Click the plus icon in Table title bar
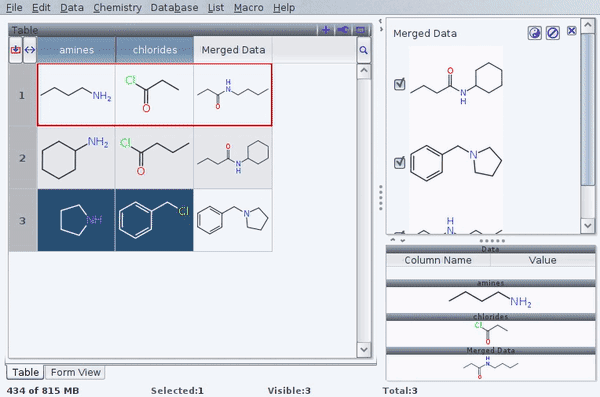Viewport: 600px width, 397px height. (326, 30)
